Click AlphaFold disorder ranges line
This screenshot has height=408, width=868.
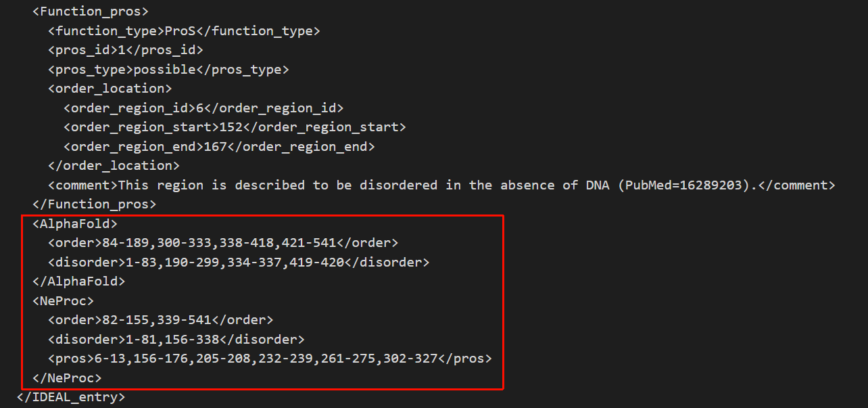click(239, 262)
